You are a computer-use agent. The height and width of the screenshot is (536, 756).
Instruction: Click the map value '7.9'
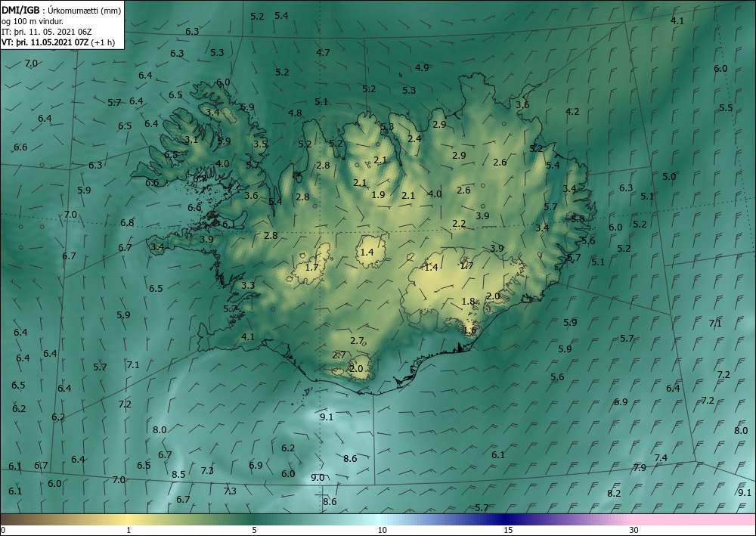click(640, 467)
